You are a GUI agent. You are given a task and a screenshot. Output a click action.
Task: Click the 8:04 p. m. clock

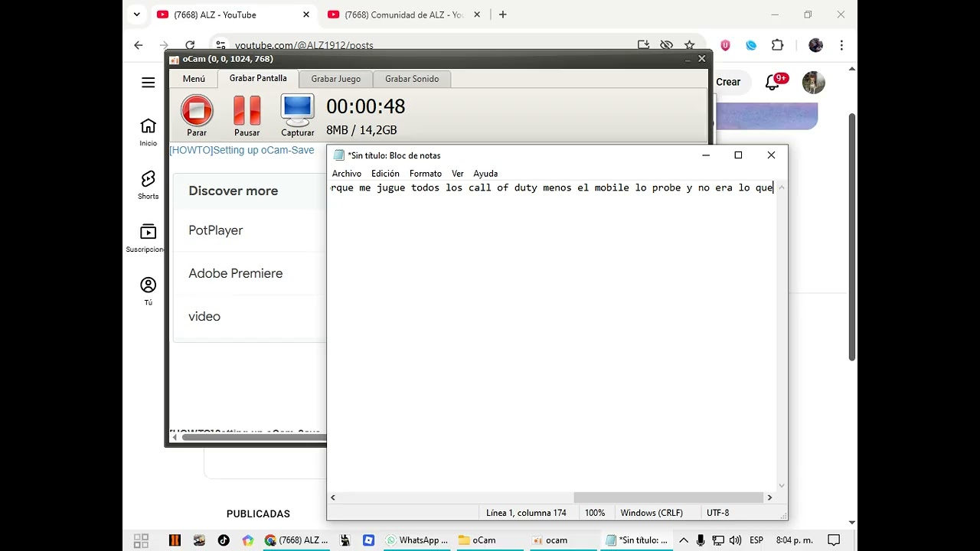(x=794, y=540)
